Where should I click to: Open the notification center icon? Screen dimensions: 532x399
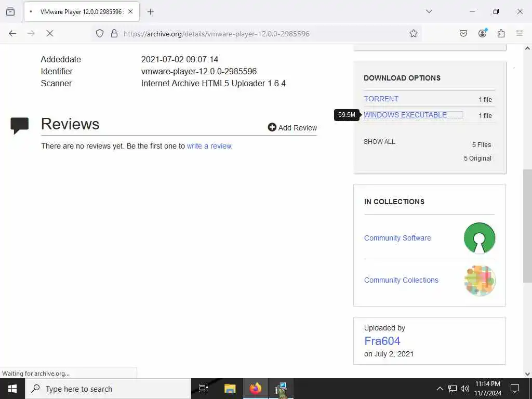point(515,389)
